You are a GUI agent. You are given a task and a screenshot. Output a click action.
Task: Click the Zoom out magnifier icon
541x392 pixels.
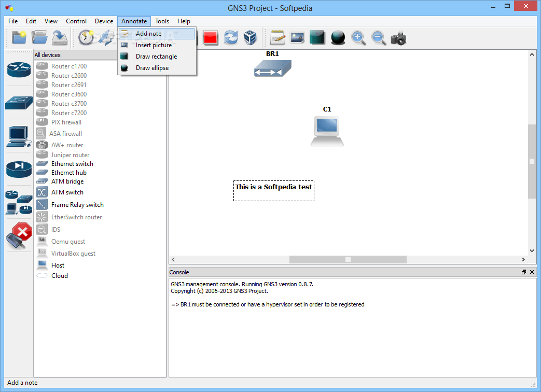coord(379,38)
